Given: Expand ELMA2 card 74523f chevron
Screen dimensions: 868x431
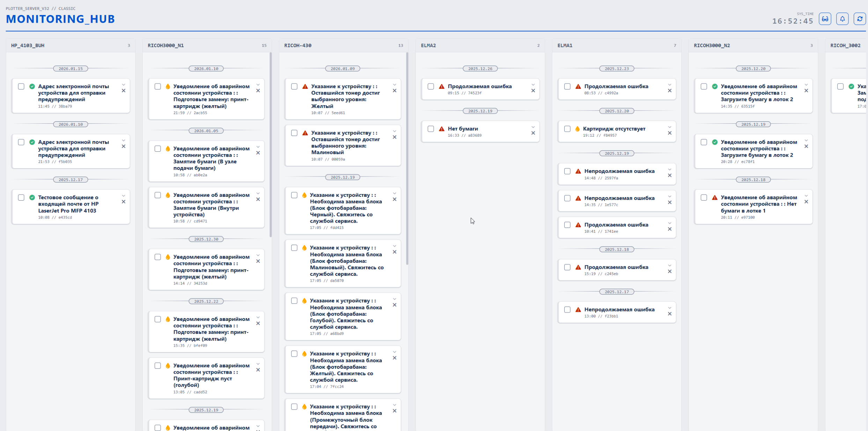Looking at the screenshot, I should (533, 85).
